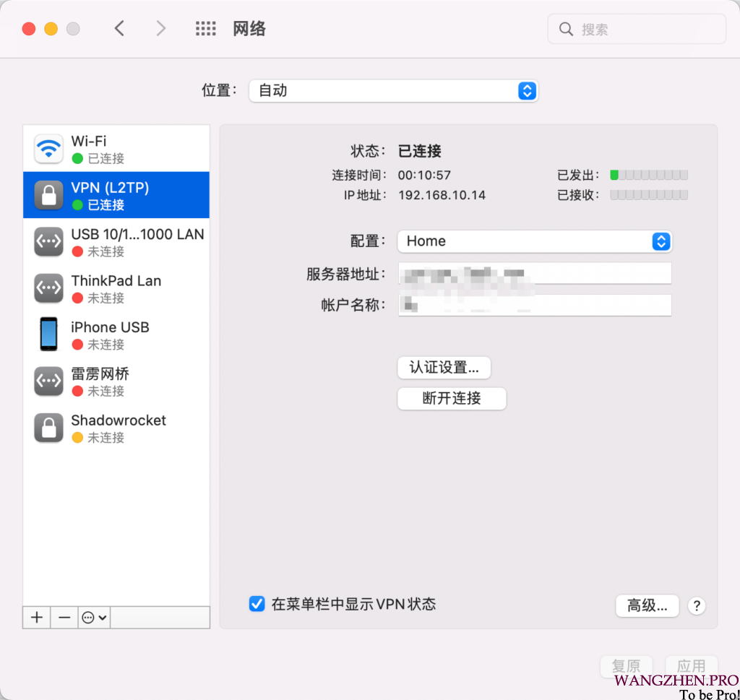Click the USB 10/100/1000 LAN ethernet icon

click(48, 242)
